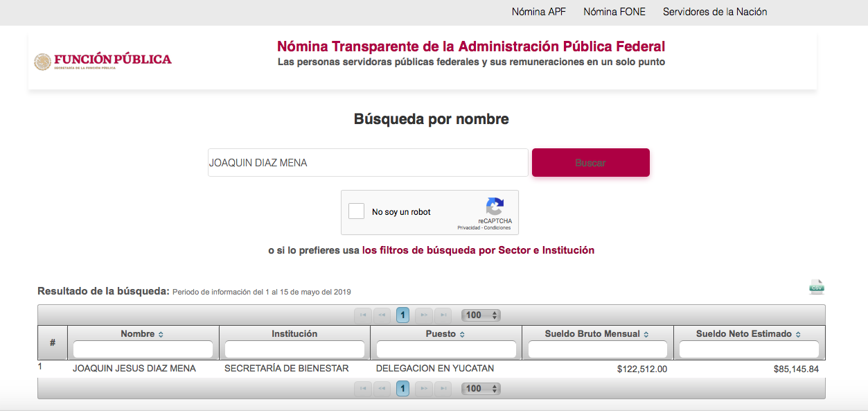Go to Servidores de la Nación
This screenshot has width=868, height=411.
pos(714,12)
